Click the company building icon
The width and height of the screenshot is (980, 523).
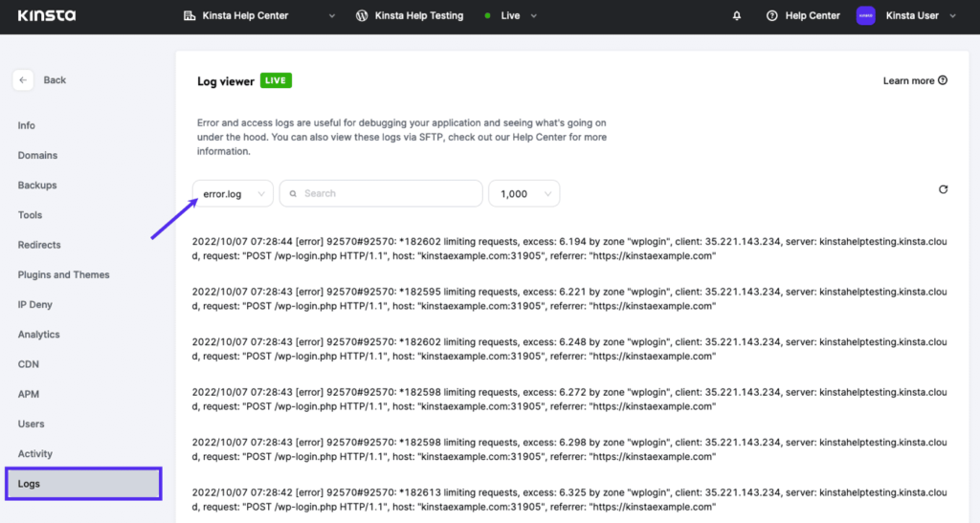tap(189, 16)
